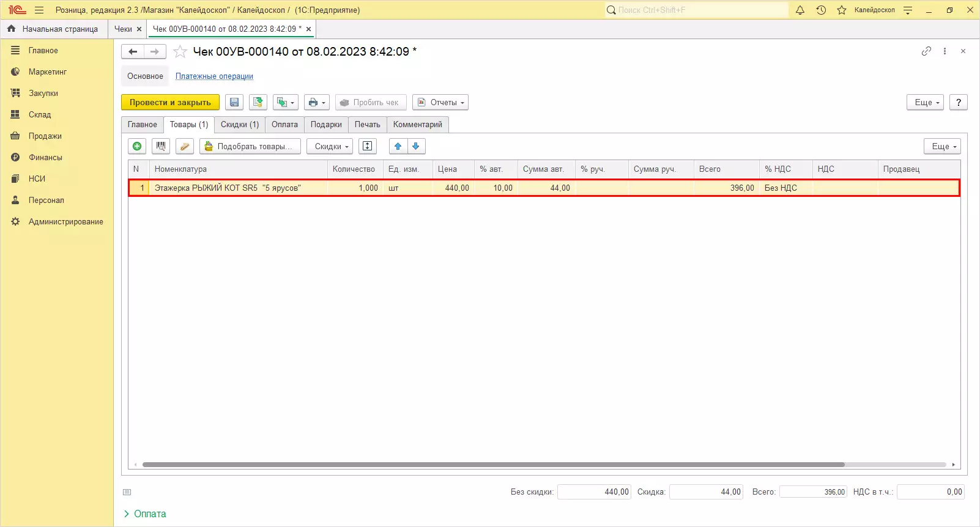980x527 pixels.
Task: Open the create-based-on dropdown
Action: click(286, 102)
